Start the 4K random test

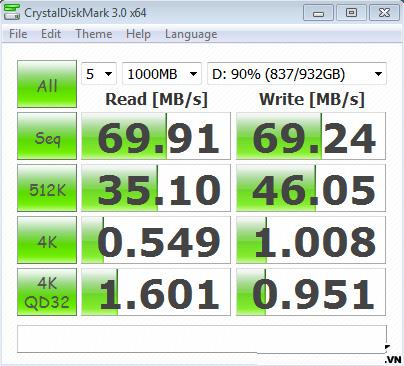[x=47, y=240]
